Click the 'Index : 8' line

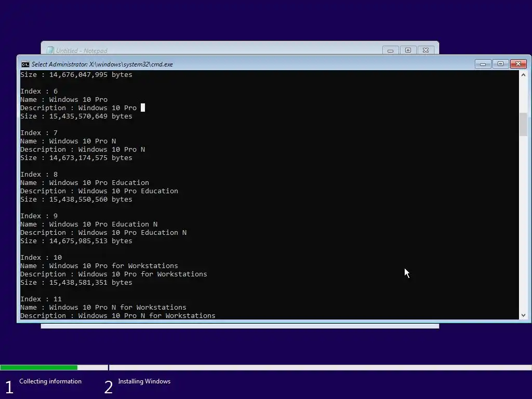pyautogui.click(x=39, y=175)
